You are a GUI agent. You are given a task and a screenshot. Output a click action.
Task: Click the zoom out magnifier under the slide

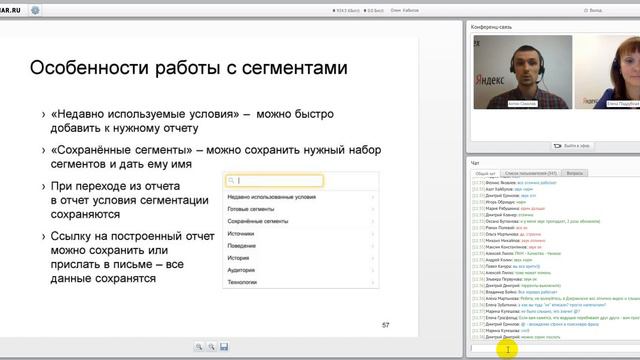pos(211,347)
